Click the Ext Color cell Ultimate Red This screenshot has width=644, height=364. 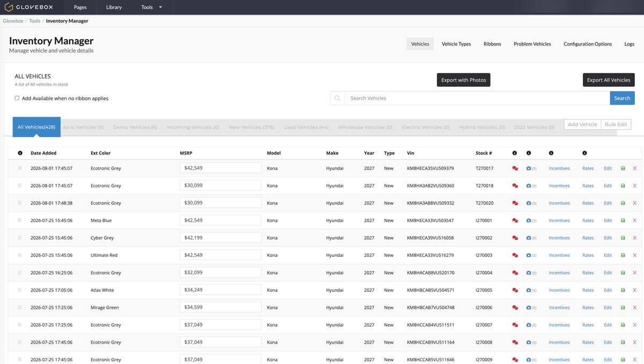click(x=104, y=255)
